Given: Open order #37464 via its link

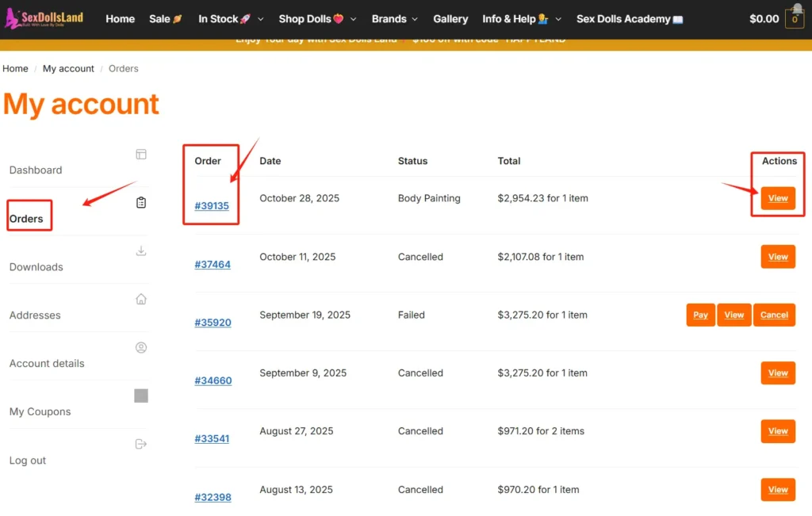Looking at the screenshot, I should click(213, 264).
